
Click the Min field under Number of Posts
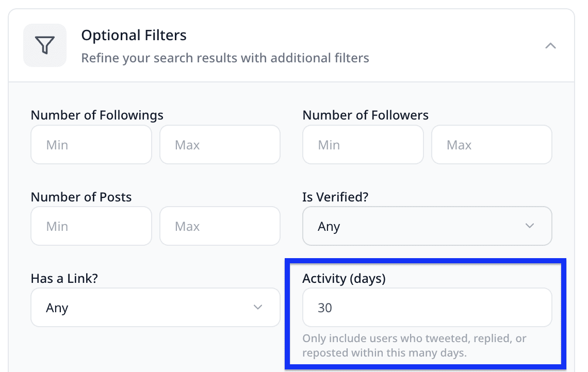[91, 226]
